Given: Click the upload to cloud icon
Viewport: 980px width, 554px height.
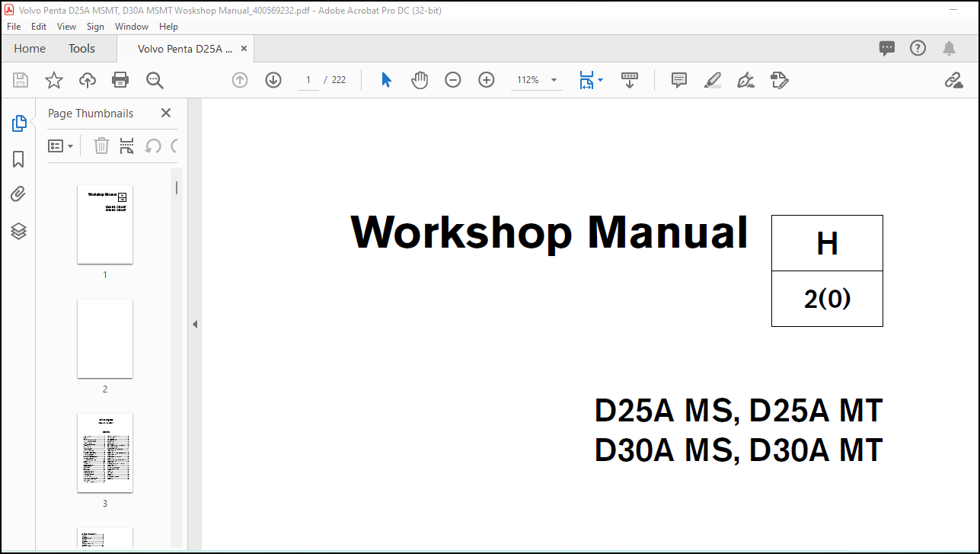Looking at the screenshot, I should pyautogui.click(x=88, y=80).
